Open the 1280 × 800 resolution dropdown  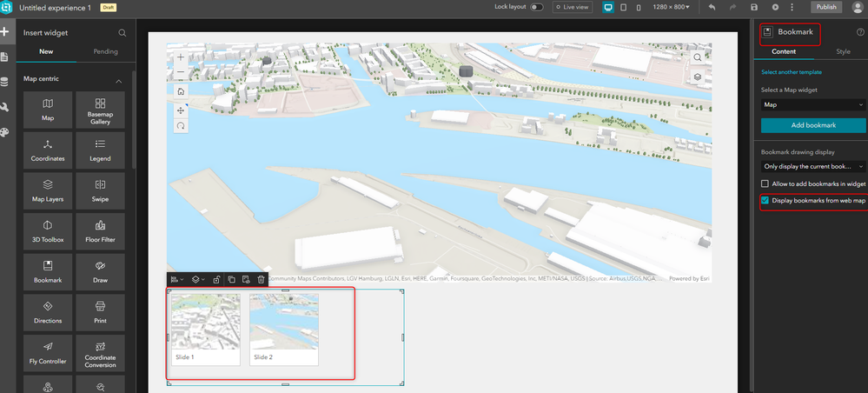click(x=672, y=7)
